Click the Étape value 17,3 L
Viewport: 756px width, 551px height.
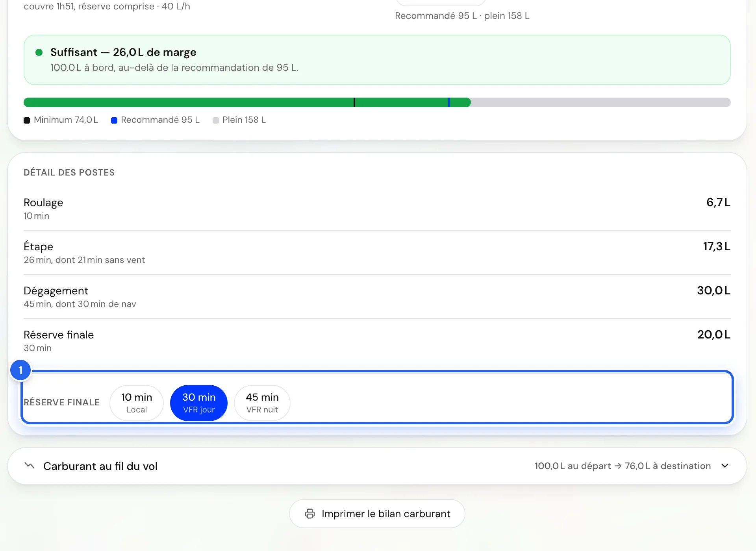[717, 246]
